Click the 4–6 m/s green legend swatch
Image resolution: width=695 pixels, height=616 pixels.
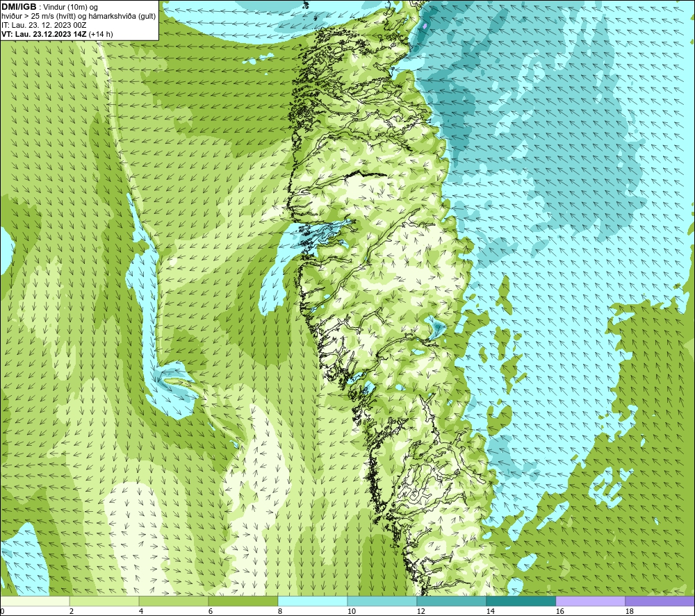coord(174,601)
